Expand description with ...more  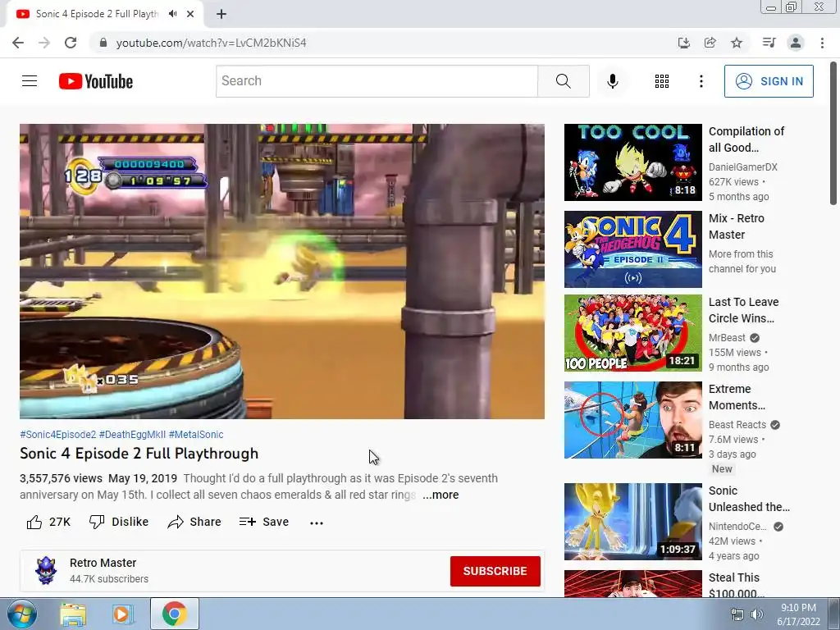point(441,495)
